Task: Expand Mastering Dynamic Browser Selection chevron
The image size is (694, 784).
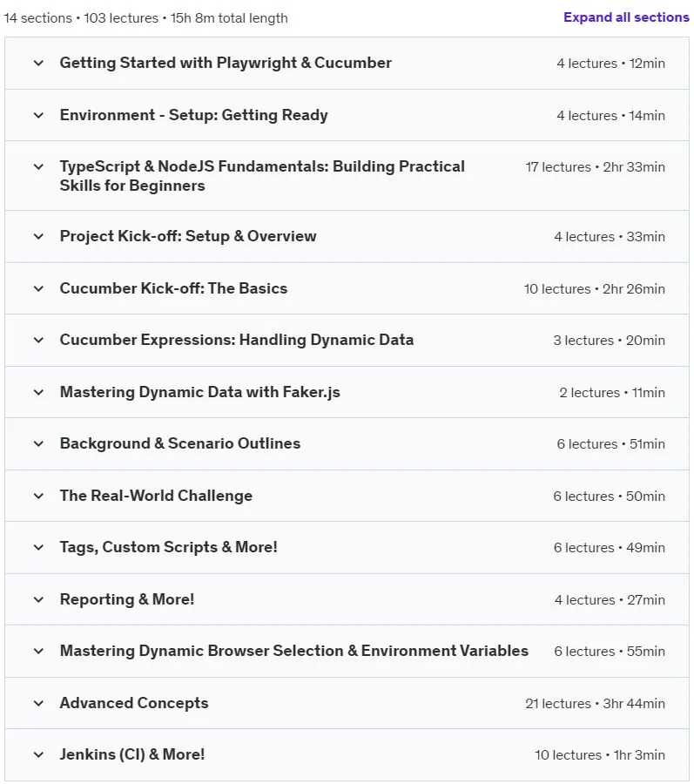Action: click(38, 651)
